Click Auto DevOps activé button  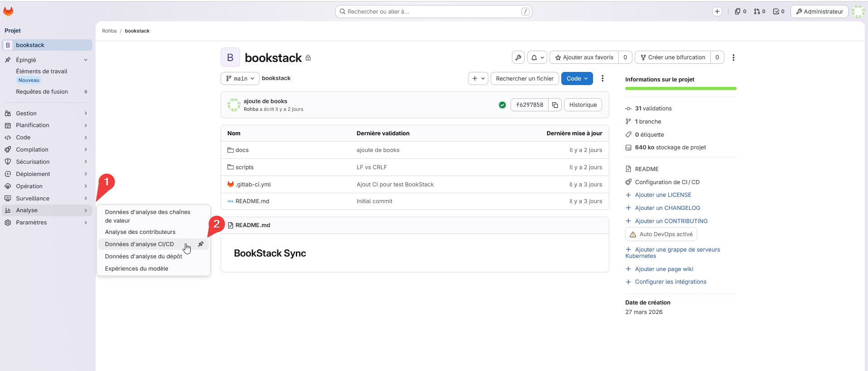click(x=661, y=234)
